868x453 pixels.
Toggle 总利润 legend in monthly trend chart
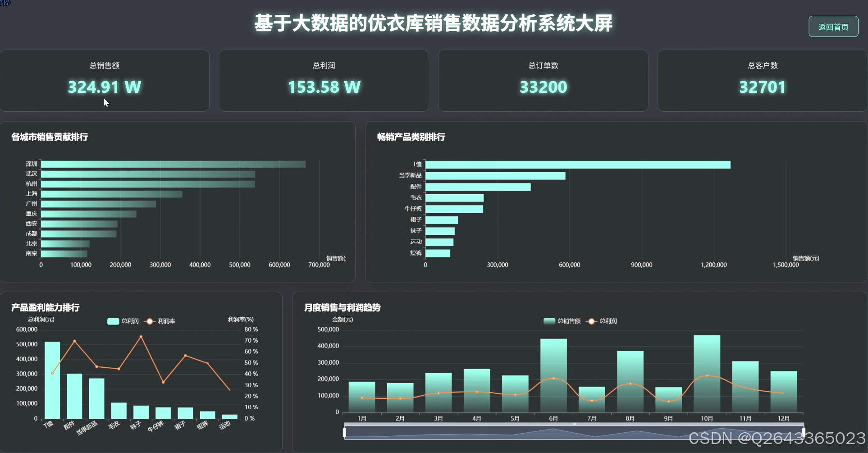(x=601, y=321)
